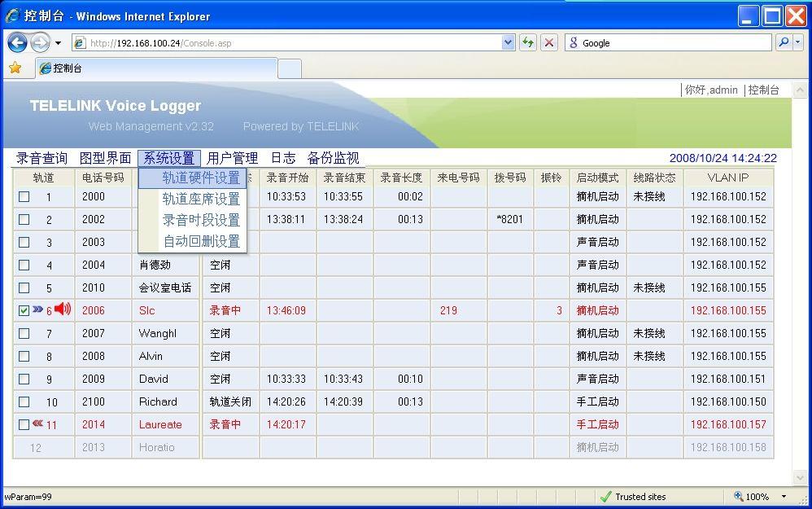Click the 轨道 column header

43,178
